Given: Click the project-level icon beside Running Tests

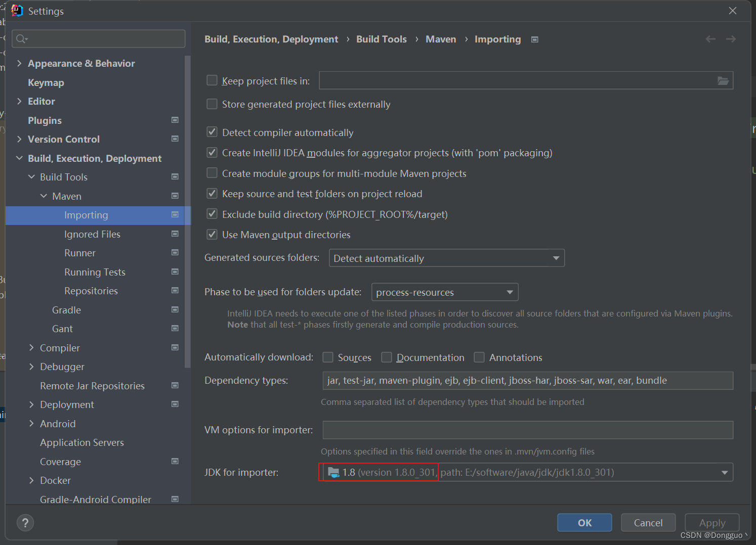Looking at the screenshot, I should coord(175,271).
